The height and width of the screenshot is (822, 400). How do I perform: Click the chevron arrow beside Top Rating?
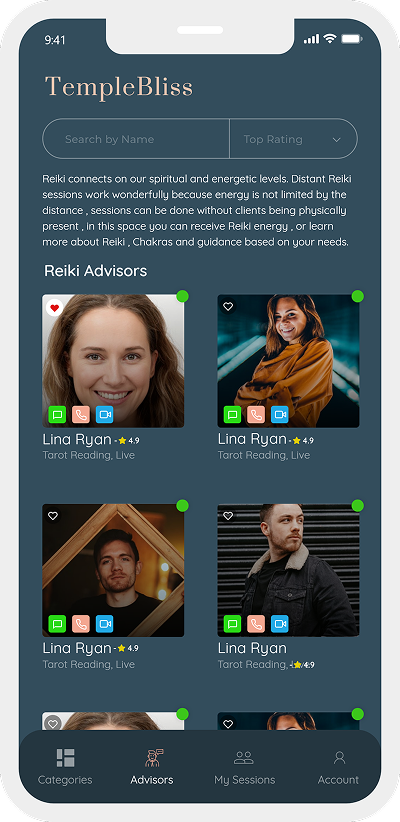tap(337, 139)
